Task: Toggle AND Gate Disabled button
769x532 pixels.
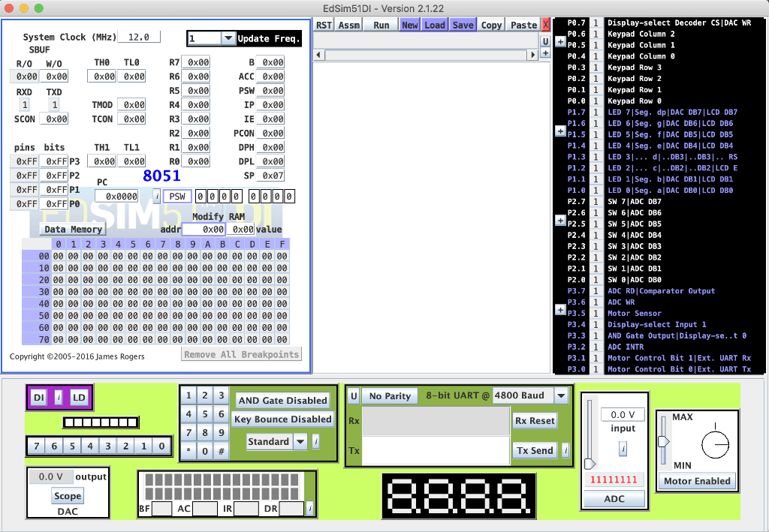Action: [282, 400]
